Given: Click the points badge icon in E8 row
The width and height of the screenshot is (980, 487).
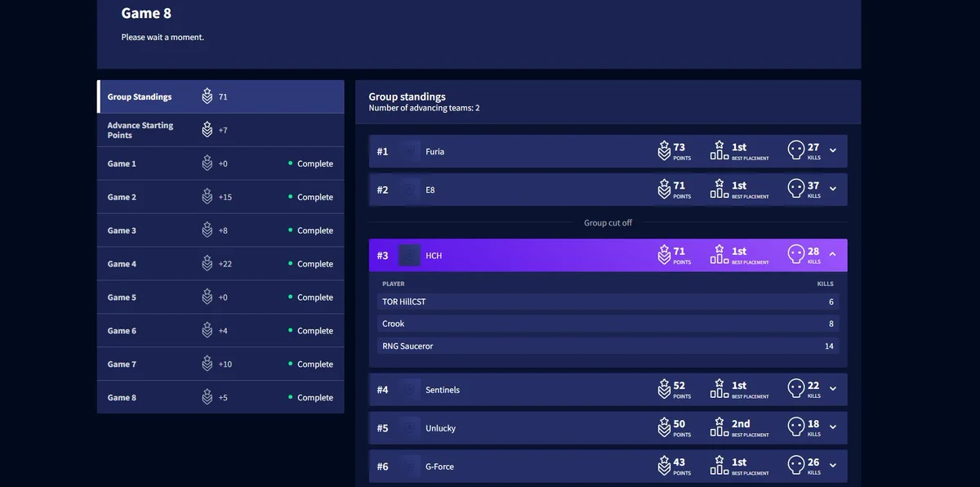Looking at the screenshot, I should pos(664,190).
